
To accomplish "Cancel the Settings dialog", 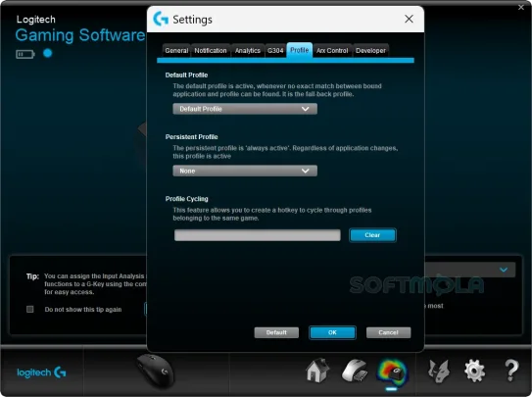I will click(x=389, y=332).
